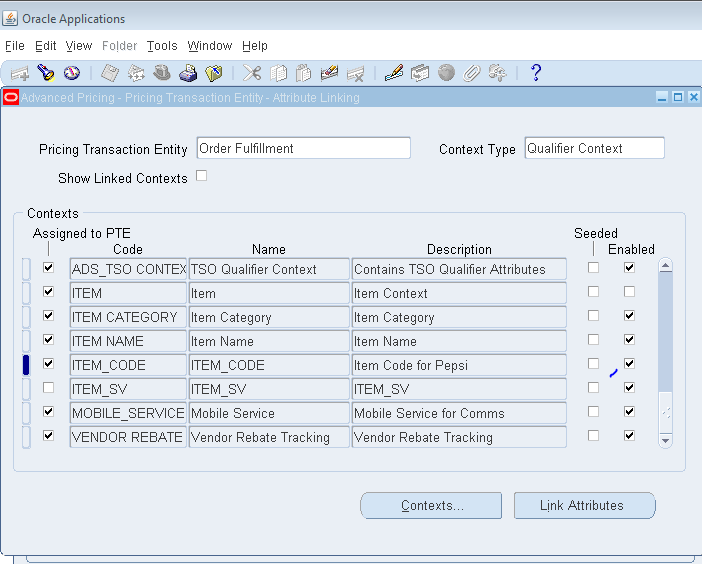The height and width of the screenshot is (564, 702).
Task: Toggle Seeded checkbox for ITEM NAME row
Action: point(593,340)
